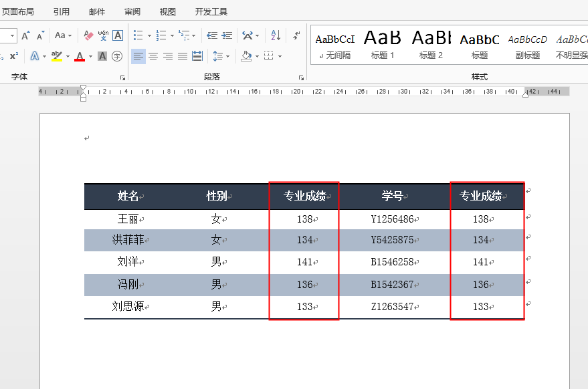The image size is (588, 389).
Task: Switch to the 审阅 tab
Action: (x=132, y=12)
